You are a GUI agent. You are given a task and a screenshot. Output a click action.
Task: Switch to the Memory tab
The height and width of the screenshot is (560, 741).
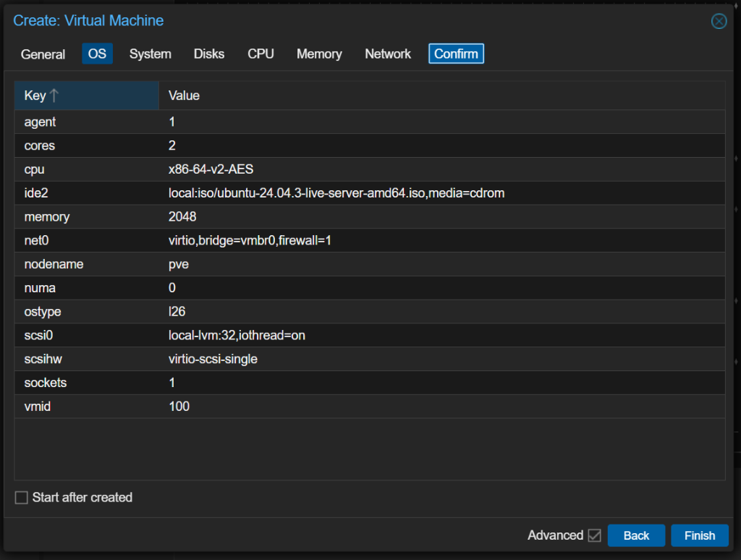[x=319, y=54]
